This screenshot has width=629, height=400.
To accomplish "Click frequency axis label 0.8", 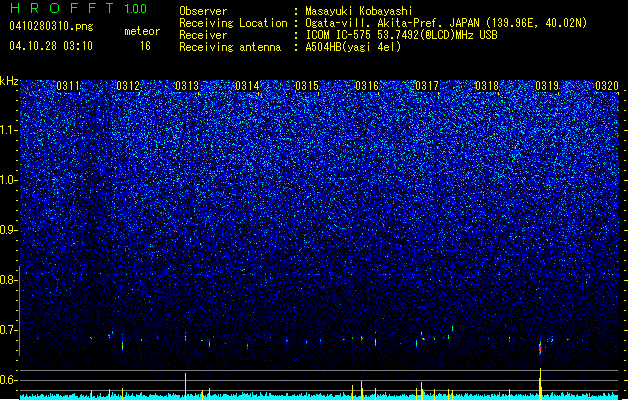I will [9, 280].
